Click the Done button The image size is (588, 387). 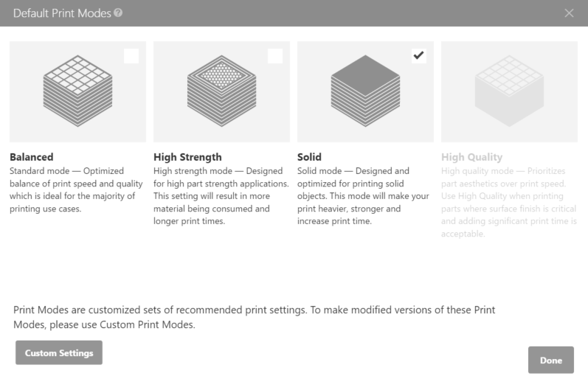551,360
